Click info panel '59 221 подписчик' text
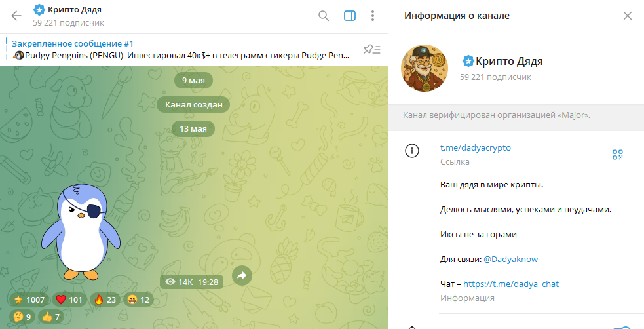 496,77
